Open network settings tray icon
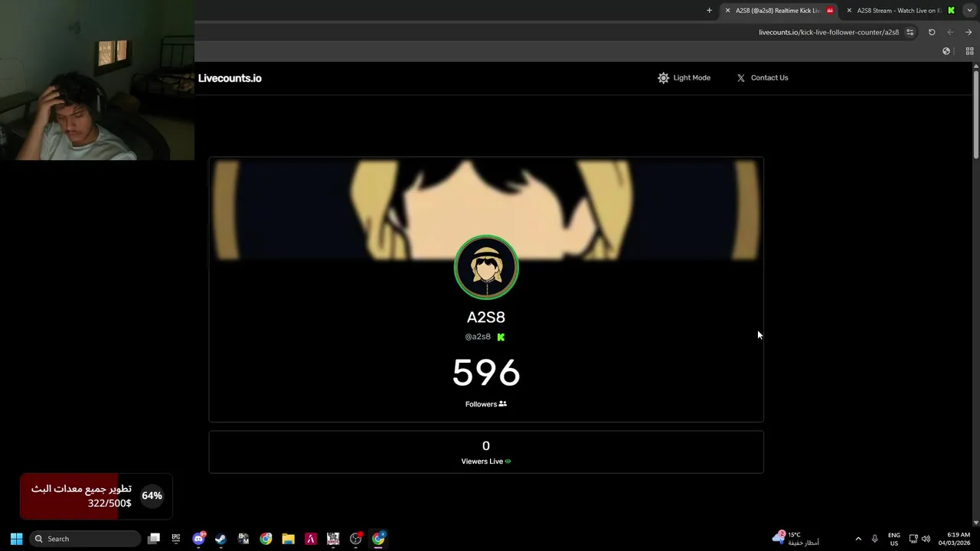Image resolution: width=980 pixels, height=551 pixels. tap(913, 539)
